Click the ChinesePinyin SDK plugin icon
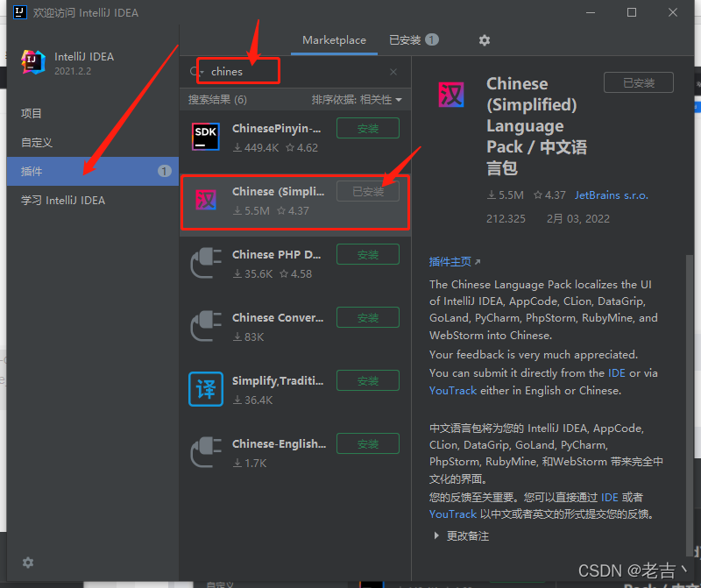This screenshot has width=701, height=588. 206,137
